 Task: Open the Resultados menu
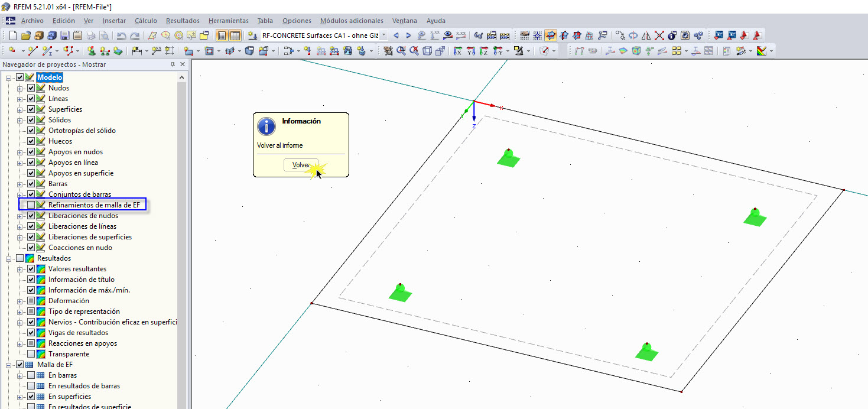point(183,21)
